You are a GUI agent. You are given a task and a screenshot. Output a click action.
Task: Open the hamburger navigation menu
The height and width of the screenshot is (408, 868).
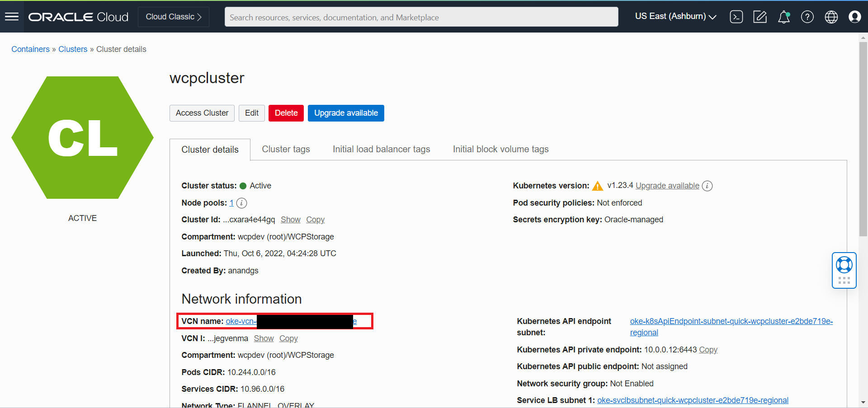(x=12, y=17)
